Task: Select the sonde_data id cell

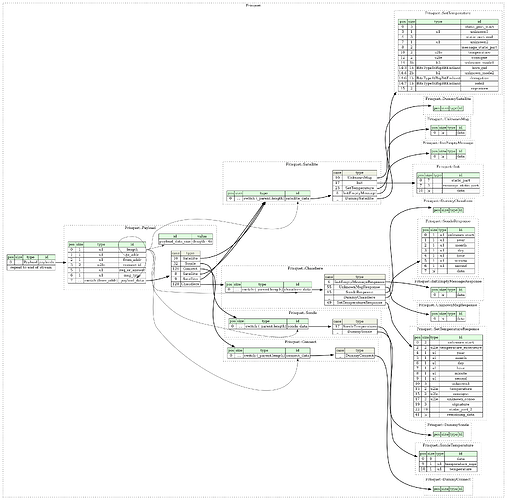Action: point(297,326)
